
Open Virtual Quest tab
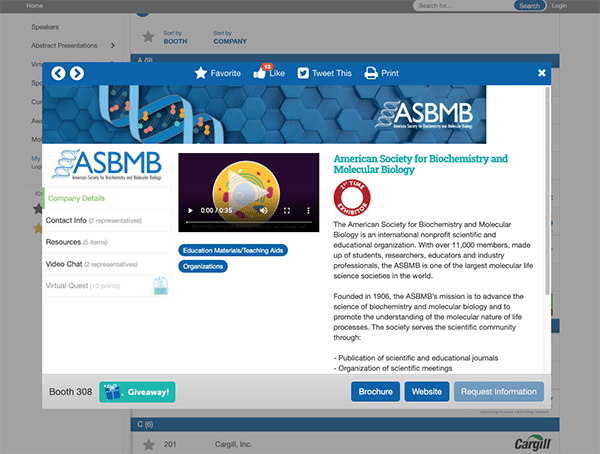coord(107,286)
